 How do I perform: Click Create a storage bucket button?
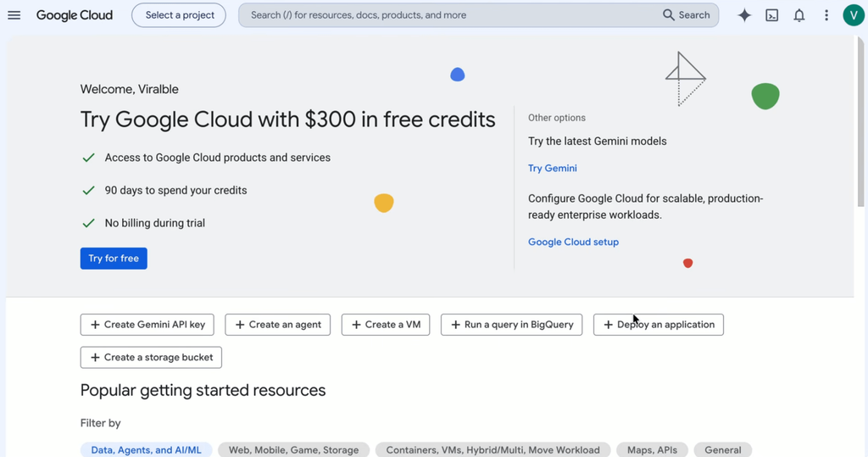(x=151, y=357)
